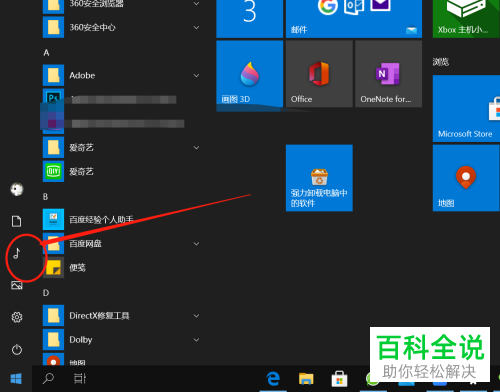Open the 地图 maps tile

pos(466,178)
